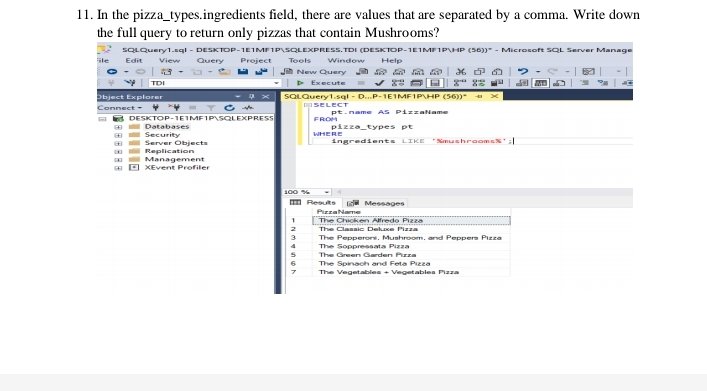Click the Query Options icon
707x391 pixels.
tap(416, 83)
